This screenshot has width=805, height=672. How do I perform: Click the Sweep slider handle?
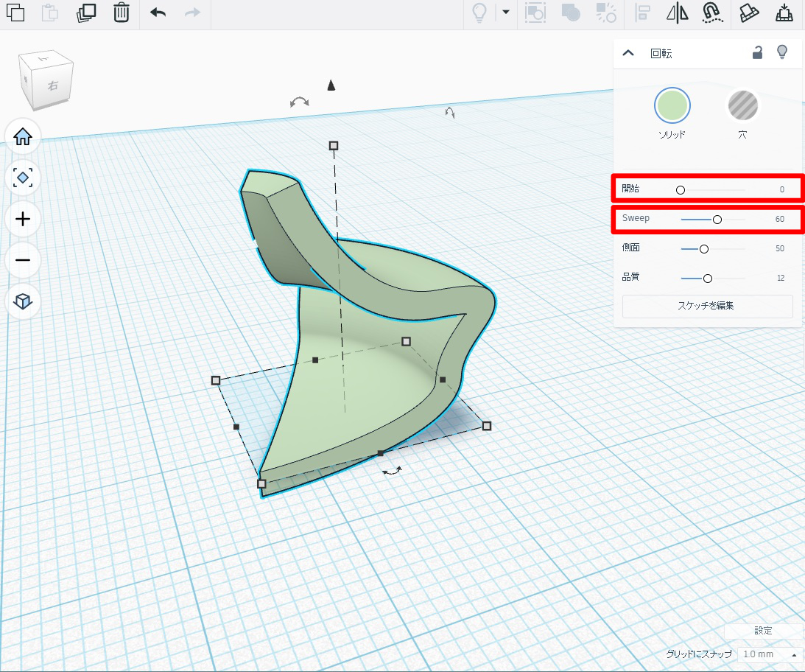(x=717, y=219)
